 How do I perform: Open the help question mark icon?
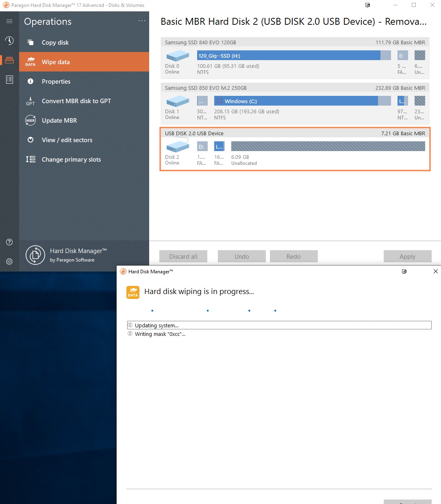click(9, 242)
